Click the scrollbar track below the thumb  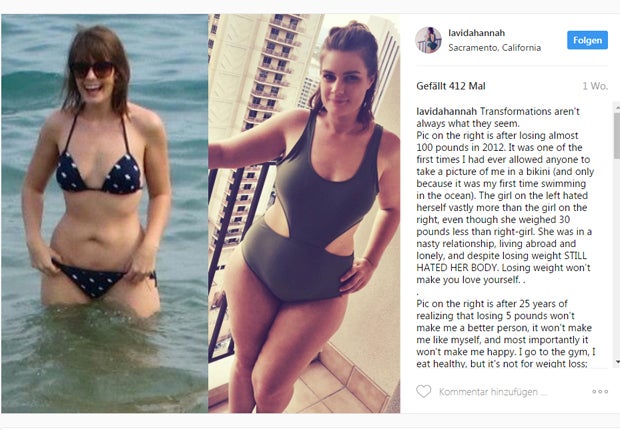(616, 257)
